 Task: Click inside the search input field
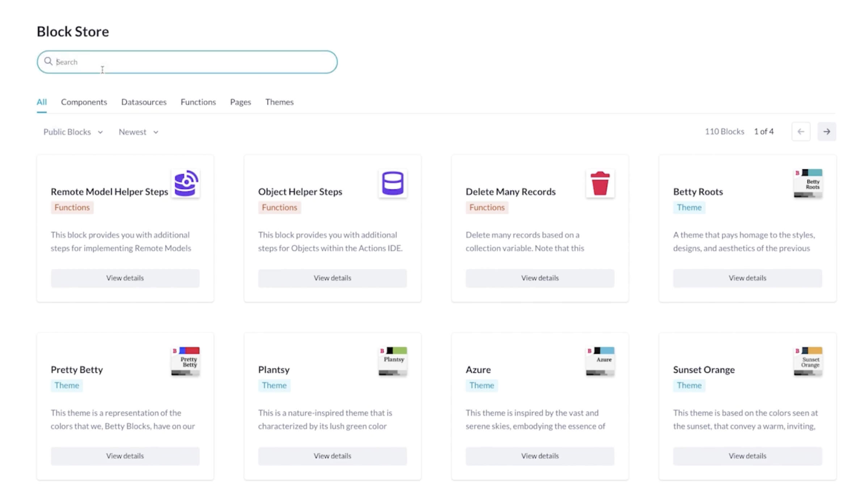tap(181, 62)
